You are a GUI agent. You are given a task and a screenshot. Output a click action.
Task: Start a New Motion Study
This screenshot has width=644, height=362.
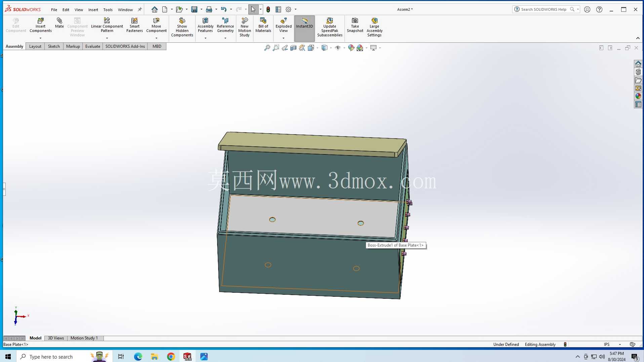point(245,27)
